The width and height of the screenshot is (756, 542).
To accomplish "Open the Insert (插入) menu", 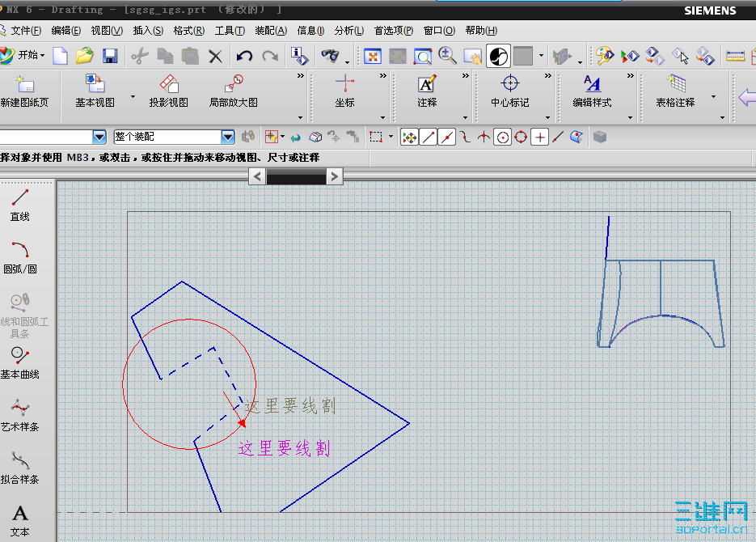I will 148,31.
